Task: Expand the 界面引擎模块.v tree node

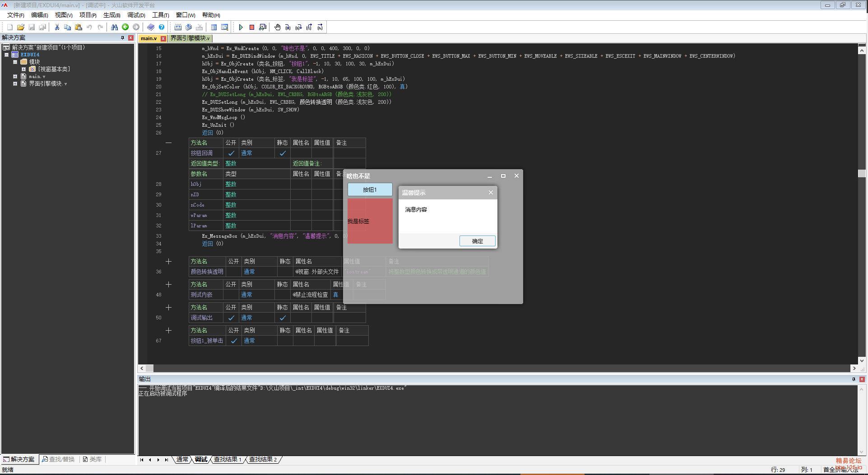Action: [x=15, y=84]
